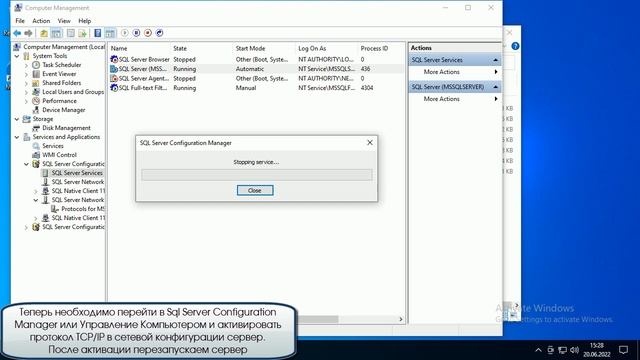
Task: Click the Forward arrow in the toolbar
Action: coord(28,33)
